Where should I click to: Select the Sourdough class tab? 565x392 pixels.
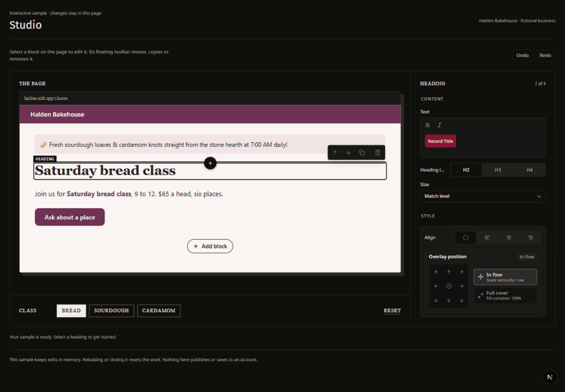click(x=111, y=311)
